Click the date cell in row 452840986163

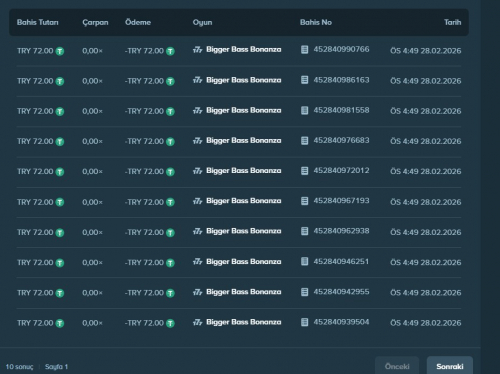(426, 81)
